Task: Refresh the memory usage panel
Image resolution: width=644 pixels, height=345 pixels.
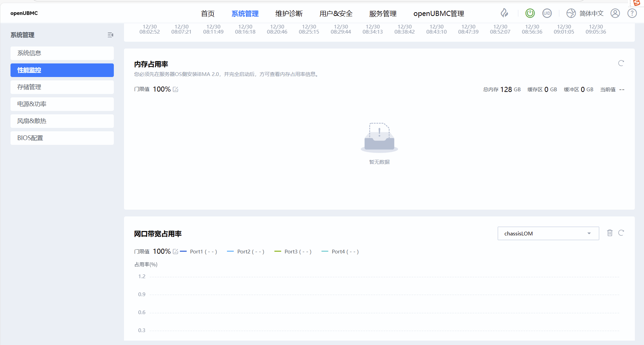Action: pyautogui.click(x=621, y=63)
